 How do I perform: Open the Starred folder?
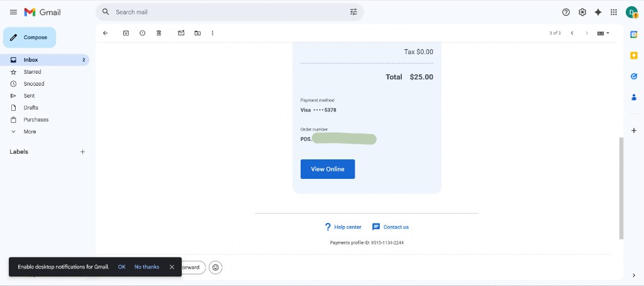click(x=32, y=72)
